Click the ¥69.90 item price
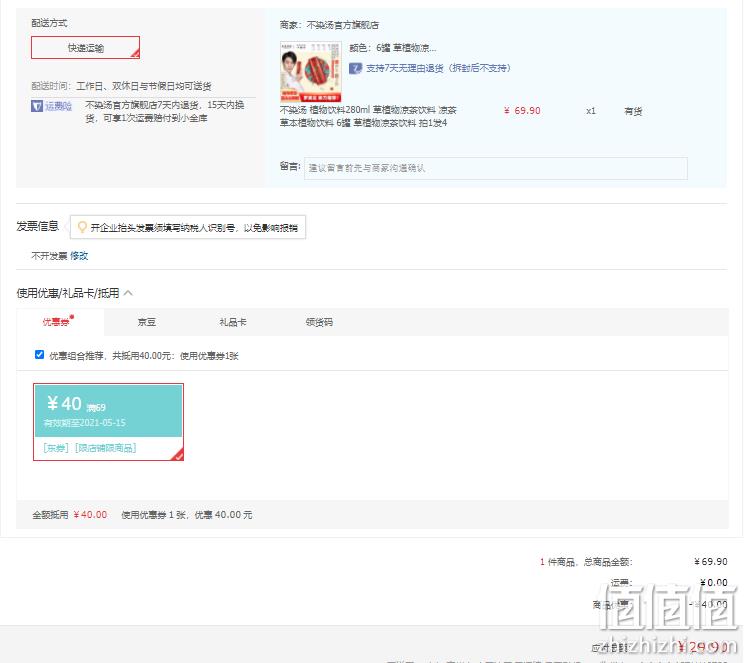 tap(522, 111)
